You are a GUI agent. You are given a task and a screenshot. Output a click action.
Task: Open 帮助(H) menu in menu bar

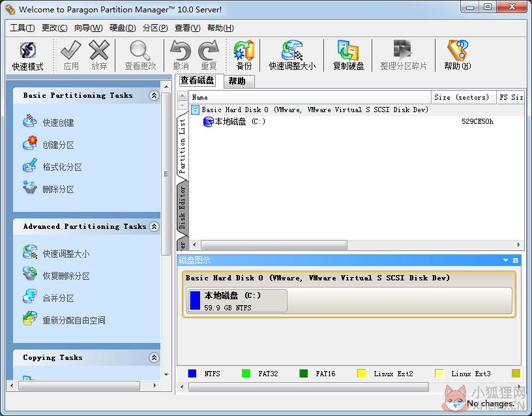(x=220, y=28)
